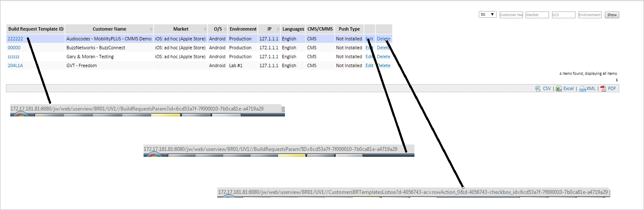Edit the Gary & Moran Testing row

pos(369,57)
